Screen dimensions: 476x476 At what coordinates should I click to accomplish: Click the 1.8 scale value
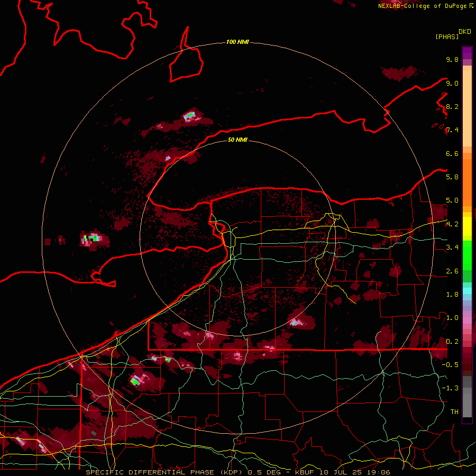click(452, 294)
